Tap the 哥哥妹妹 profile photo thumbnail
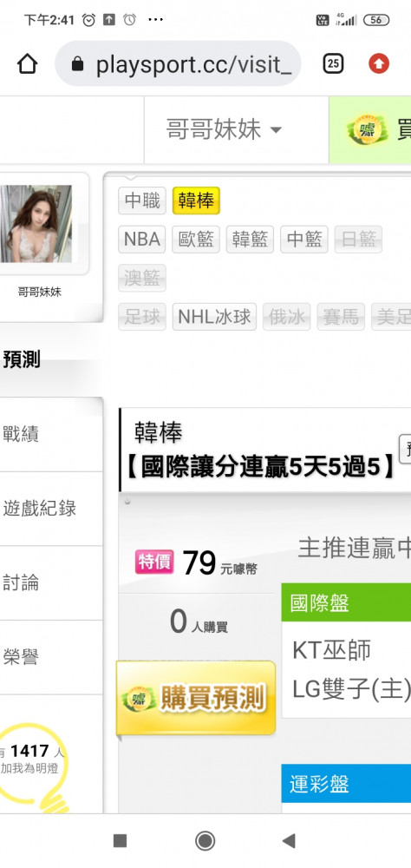Screen dimensions: 411x868 coord(36,224)
